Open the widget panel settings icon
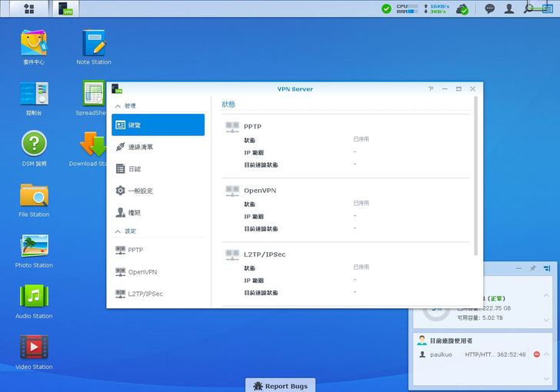Image resolution: width=560 pixels, height=392 pixels. pos(547,268)
